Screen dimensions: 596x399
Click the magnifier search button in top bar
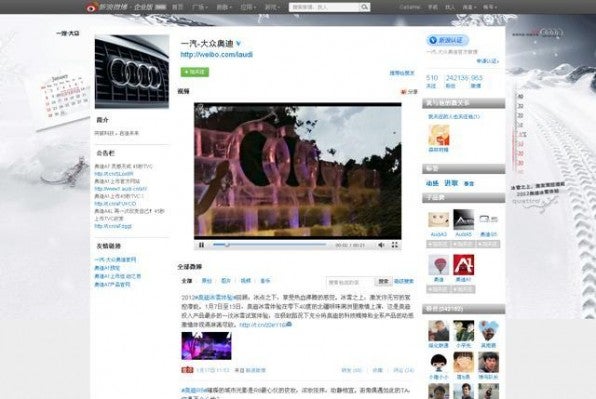coord(365,7)
